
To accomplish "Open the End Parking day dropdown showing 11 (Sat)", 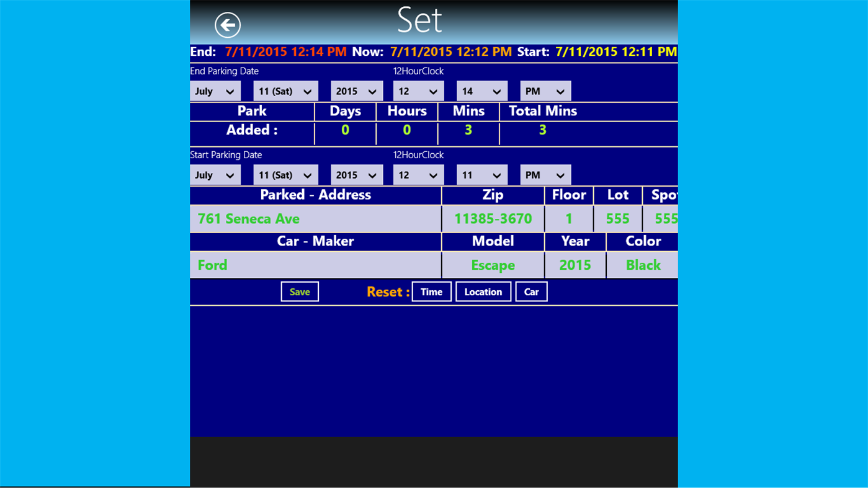I will [x=285, y=91].
